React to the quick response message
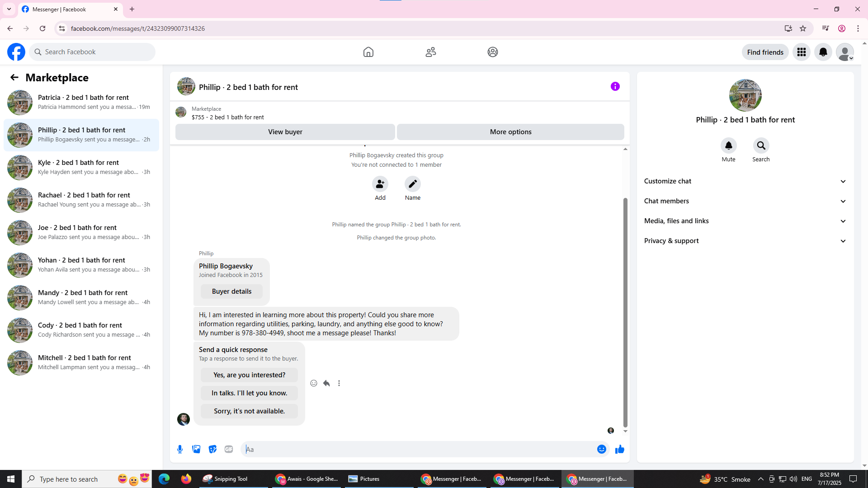This screenshot has width=868, height=488. (x=314, y=383)
